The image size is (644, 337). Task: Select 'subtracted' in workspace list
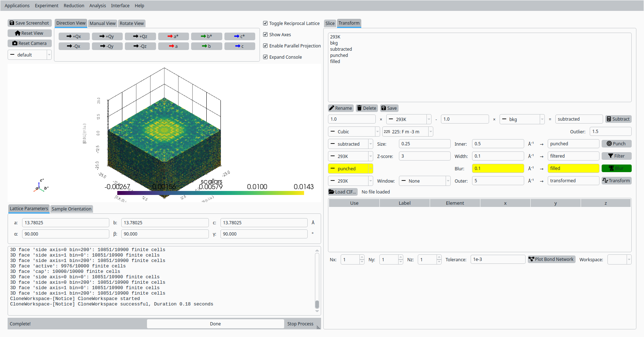[341, 49]
